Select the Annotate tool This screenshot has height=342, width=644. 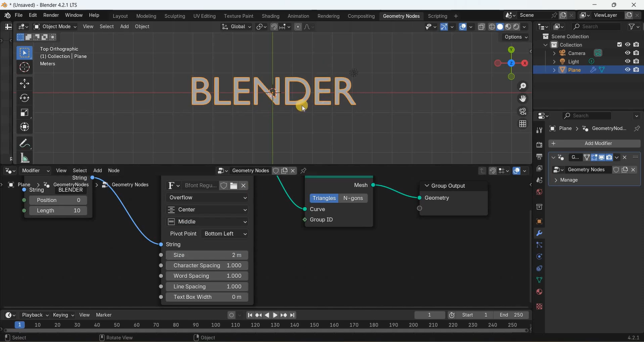(24, 143)
